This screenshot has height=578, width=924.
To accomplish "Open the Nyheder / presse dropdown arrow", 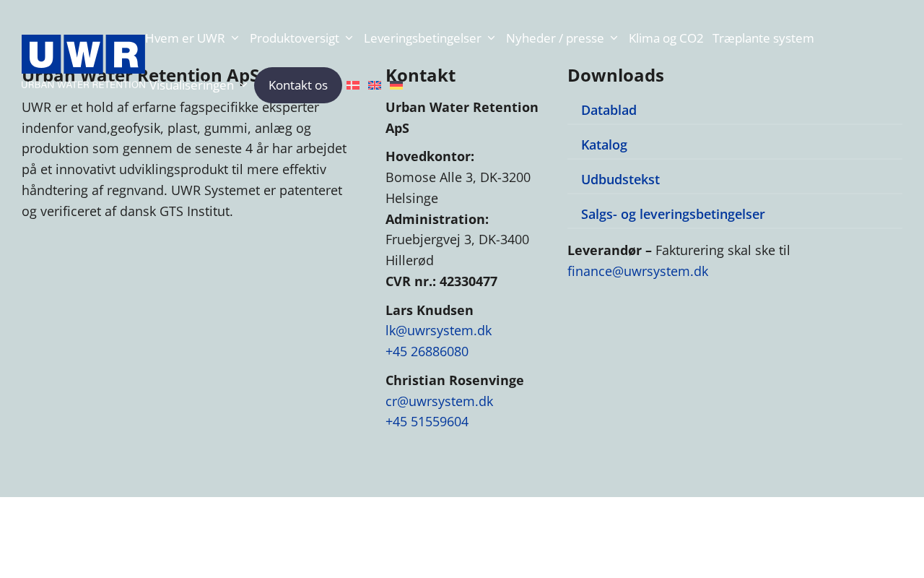I will click(x=614, y=38).
